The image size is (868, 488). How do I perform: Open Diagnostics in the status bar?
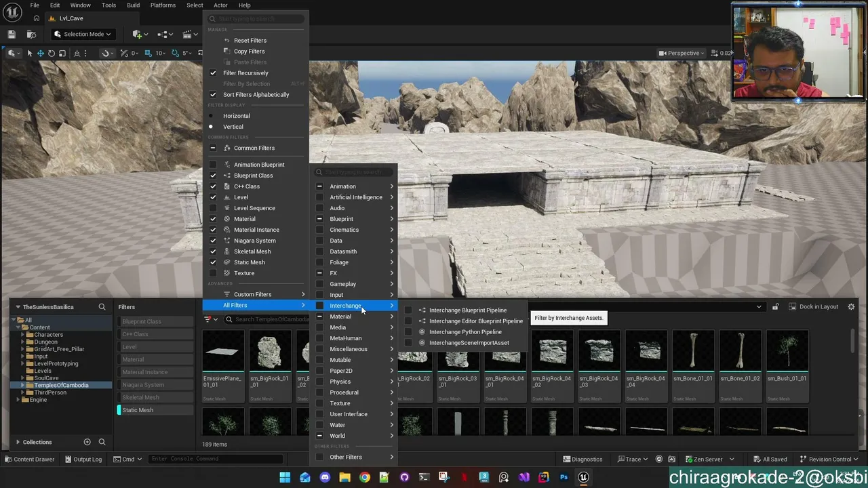pyautogui.click(x=582, y=459)
